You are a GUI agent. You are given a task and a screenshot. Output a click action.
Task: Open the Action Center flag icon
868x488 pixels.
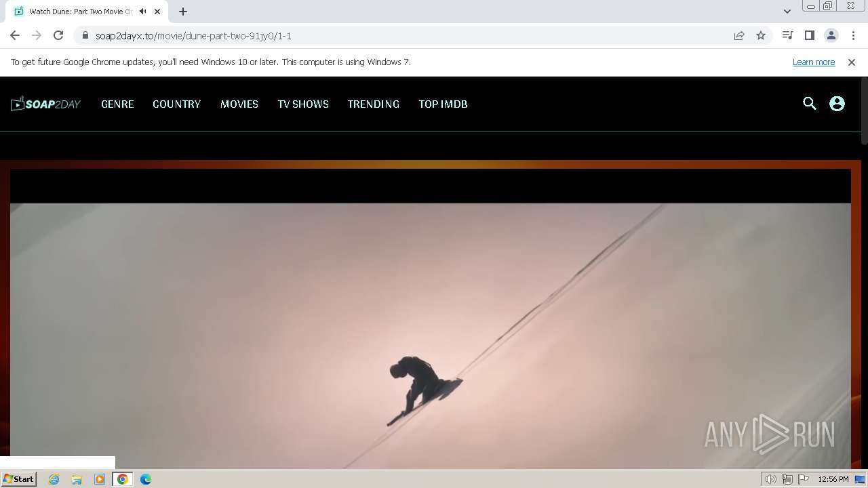pyautogui.click(x=804, y=479)
